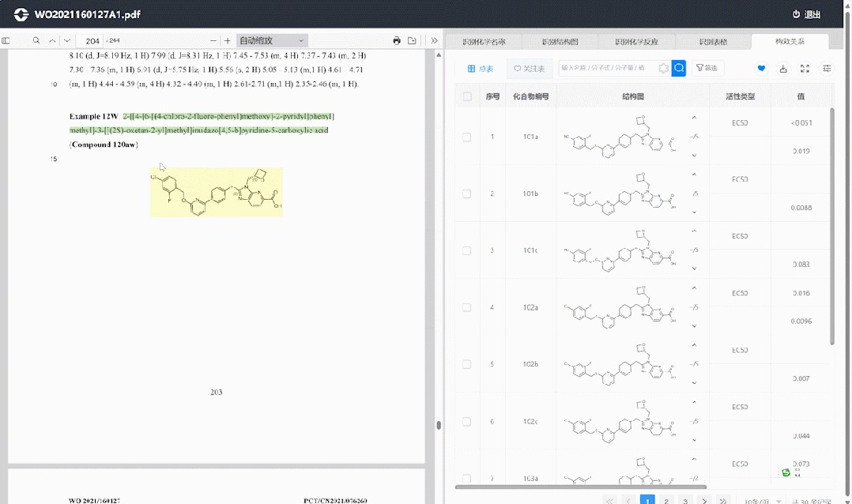Open the find-in-document search icon
Image resolution: width=852 pixels, height=504 pixels.
pyautogui.click(x=36, y=41)
